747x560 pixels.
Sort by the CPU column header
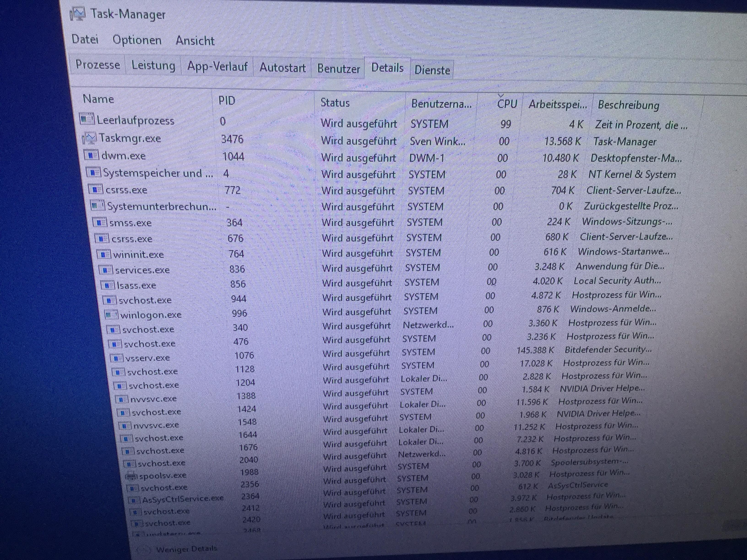click(x=507, y=103)
